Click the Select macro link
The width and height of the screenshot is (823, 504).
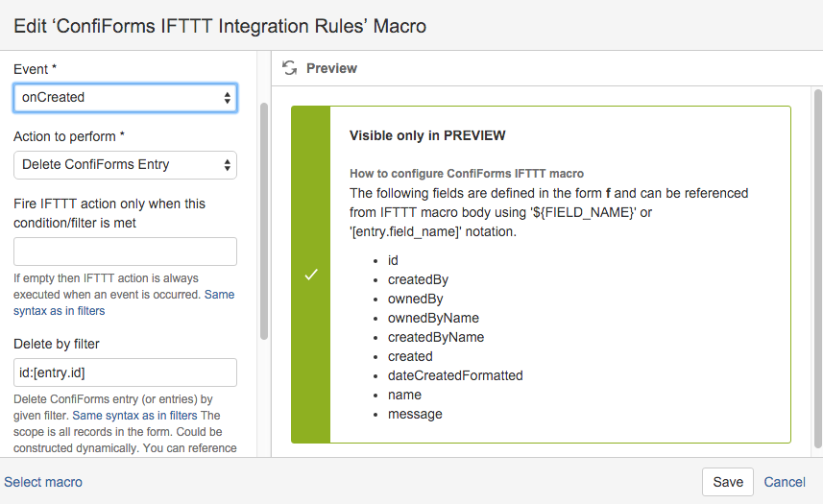pos(43,482)
